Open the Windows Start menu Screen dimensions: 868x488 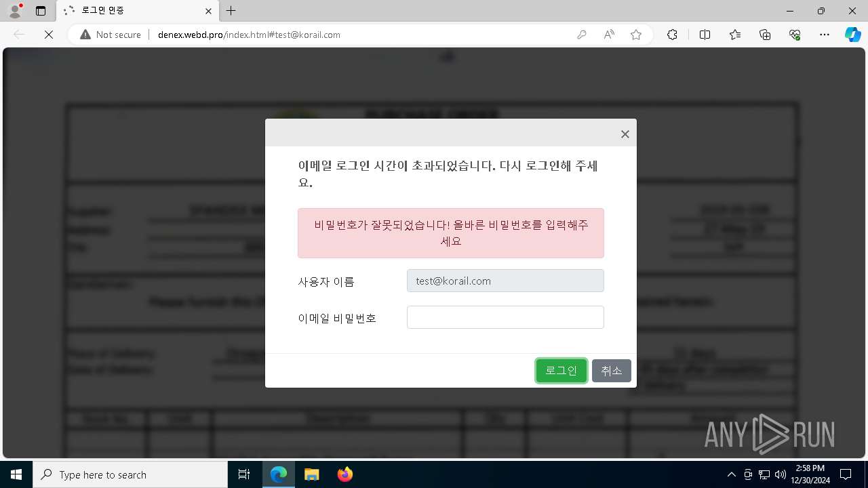(x=16, y=474)
